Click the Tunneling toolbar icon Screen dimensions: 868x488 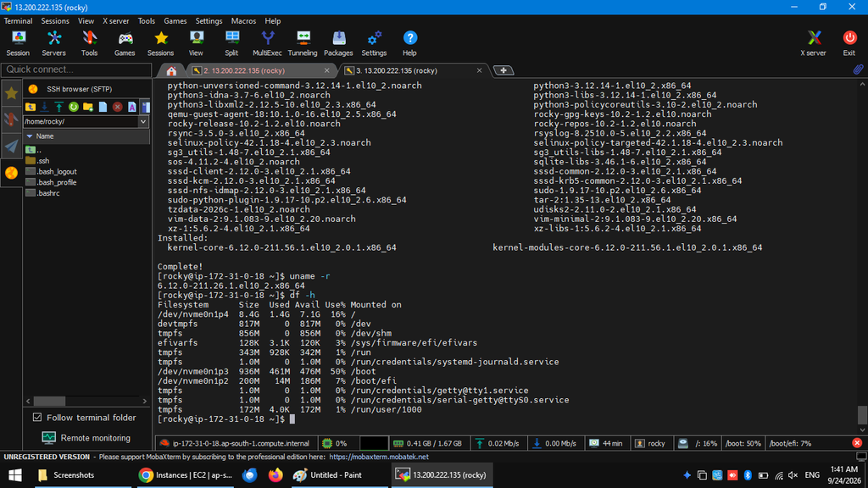(303, 43)
